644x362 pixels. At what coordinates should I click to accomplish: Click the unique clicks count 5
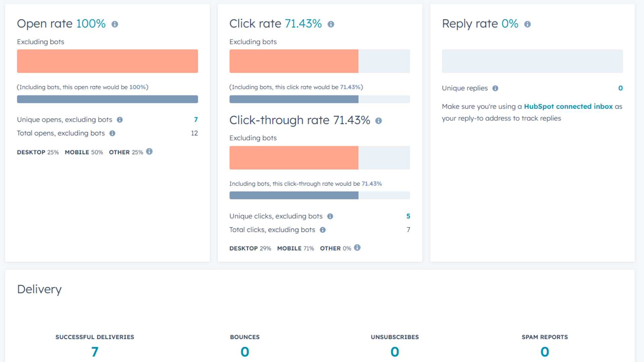coord(408,216)
